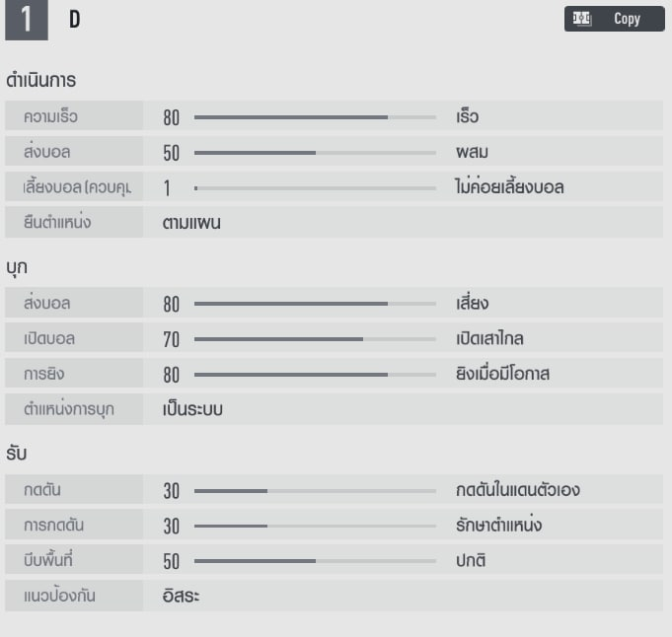Click the formation icon on the Copy button

[582, 19]
